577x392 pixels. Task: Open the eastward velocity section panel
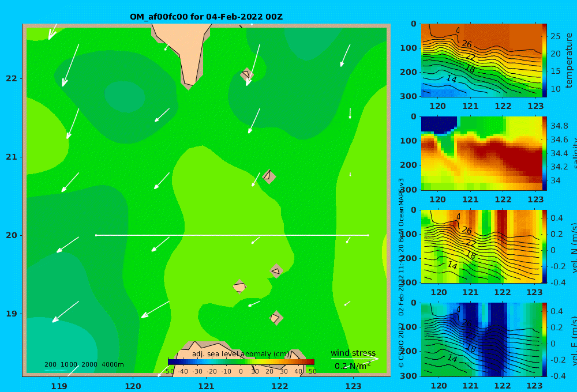coord(481,340)
